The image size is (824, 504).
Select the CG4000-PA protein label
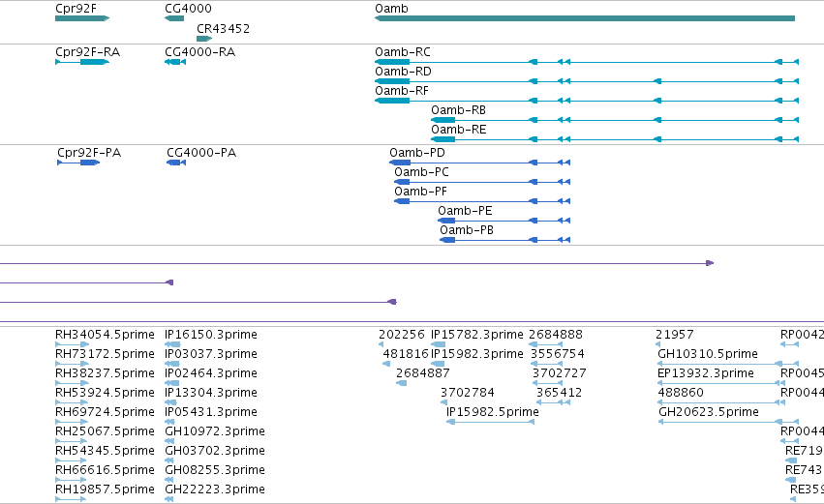tap(201, 153)
